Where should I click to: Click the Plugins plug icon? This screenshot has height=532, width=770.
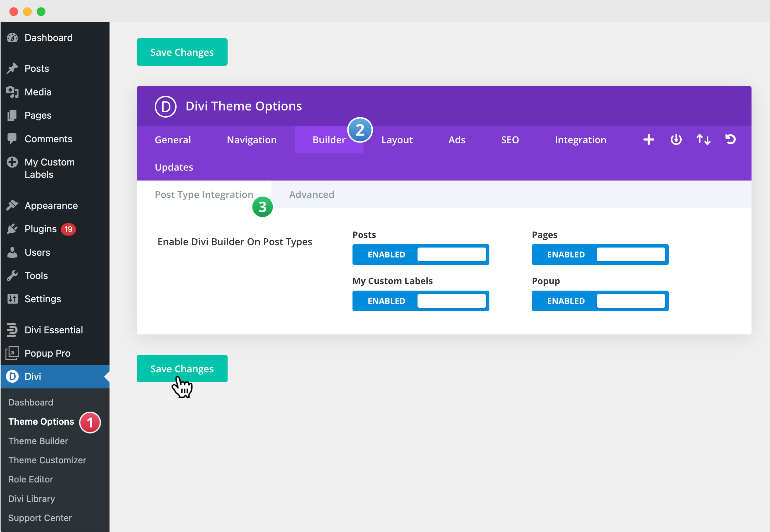(x=12, y=229)
